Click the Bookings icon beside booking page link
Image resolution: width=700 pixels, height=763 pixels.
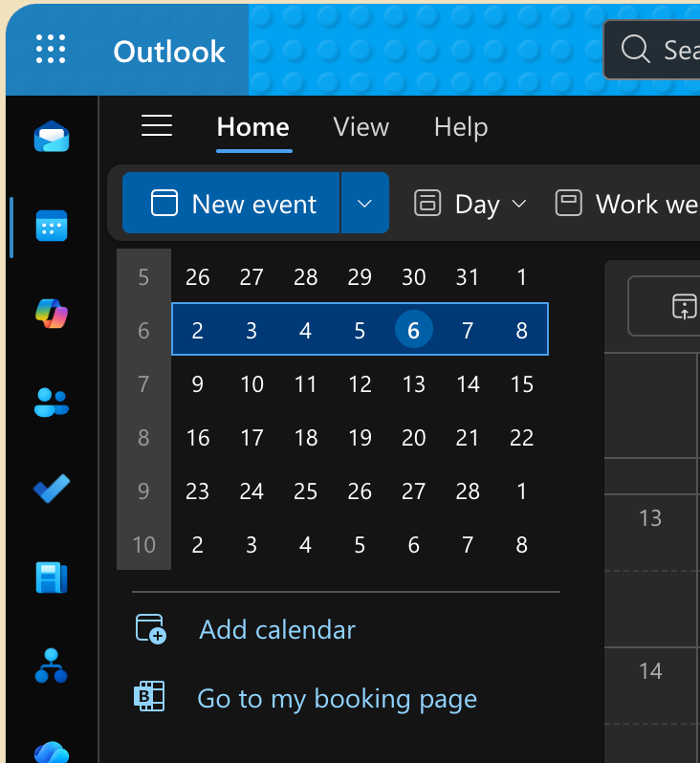click(149, 698)
